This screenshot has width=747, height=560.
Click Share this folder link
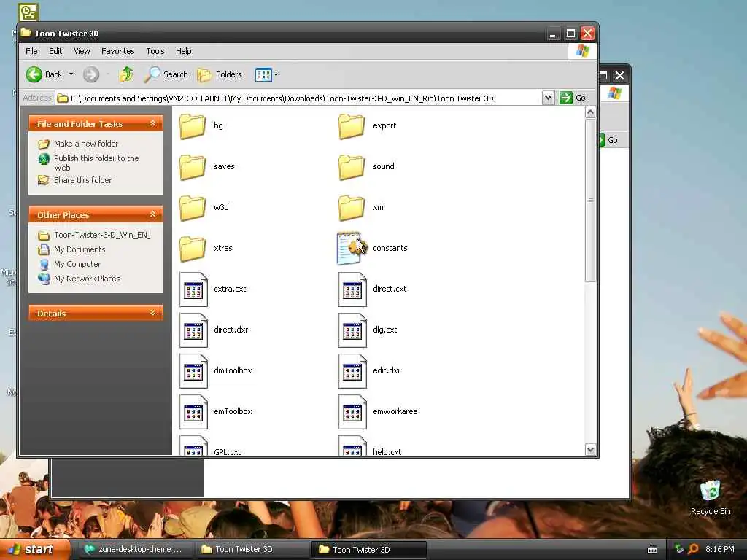[x=82, y=180]
